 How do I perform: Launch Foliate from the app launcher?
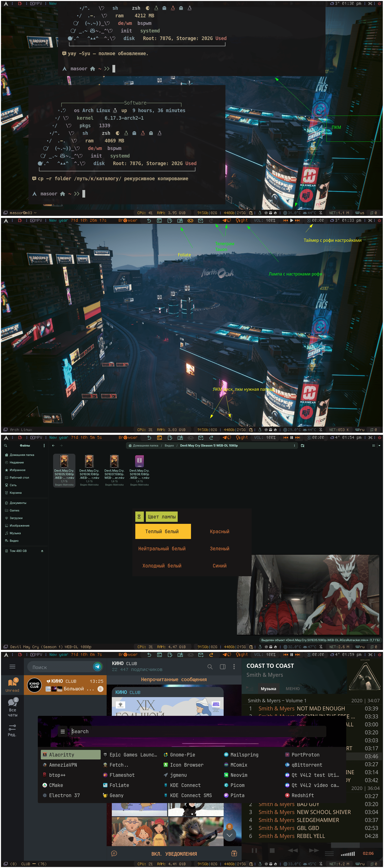pyautogui.click(x=119, y=785)
